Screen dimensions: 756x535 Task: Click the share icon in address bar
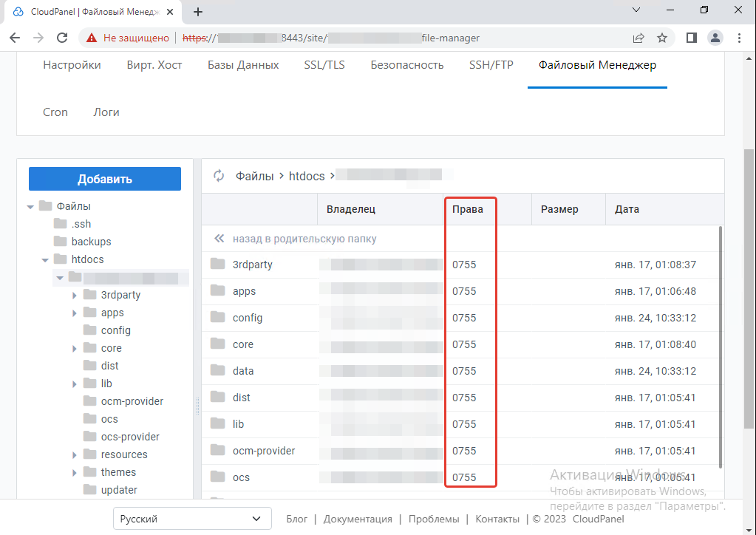click(638, 38)
